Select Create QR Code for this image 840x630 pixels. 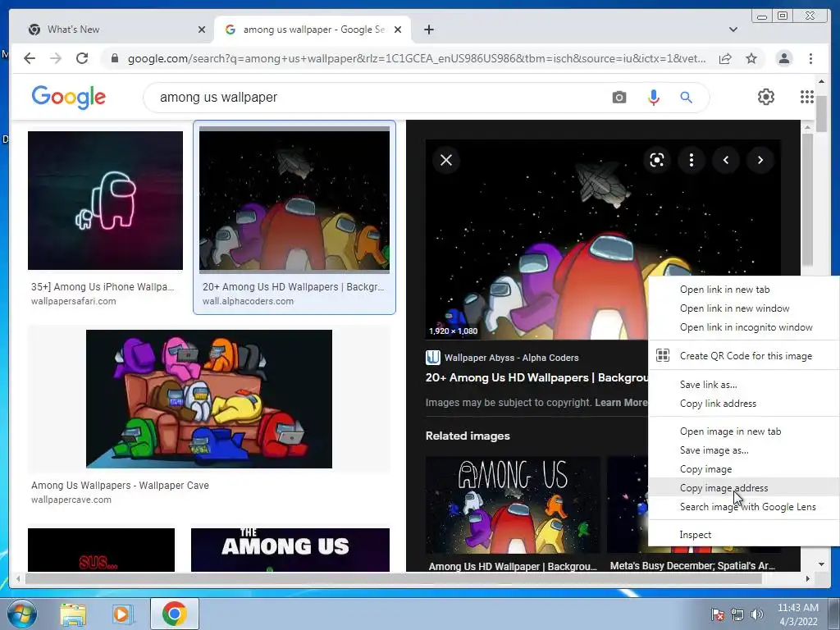point(743,356)
